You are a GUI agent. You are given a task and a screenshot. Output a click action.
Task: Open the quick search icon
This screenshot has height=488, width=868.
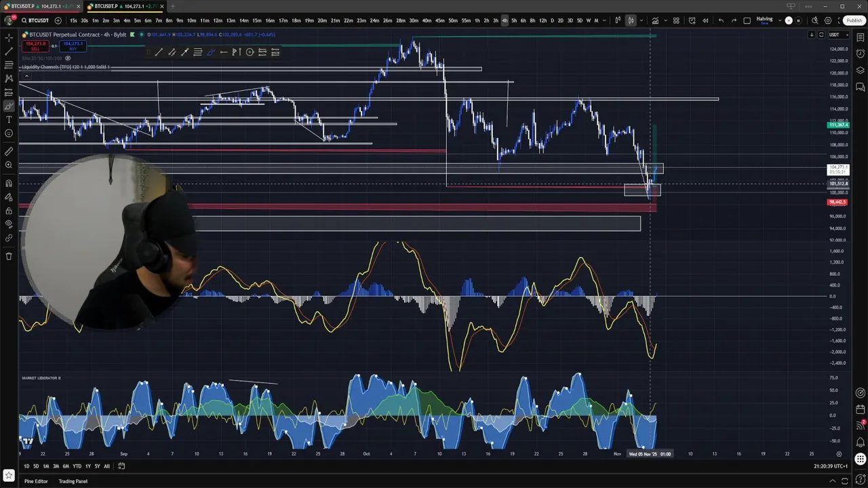coord(815,20)
